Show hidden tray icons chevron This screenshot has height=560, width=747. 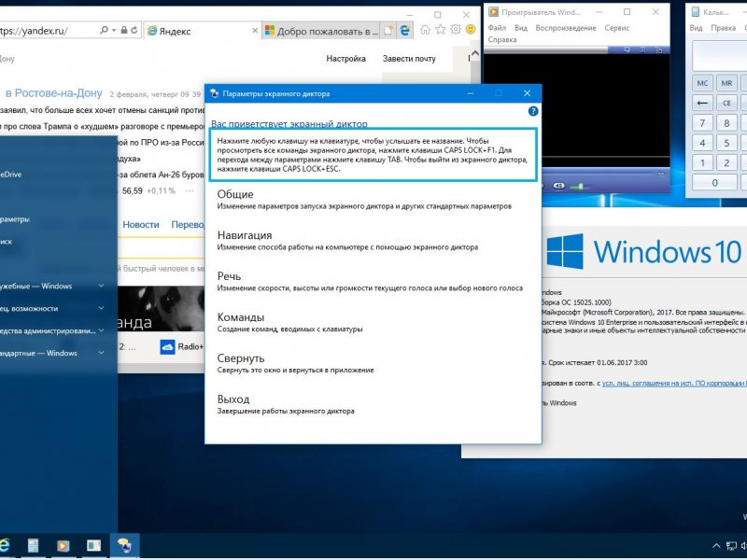point(716,546)
